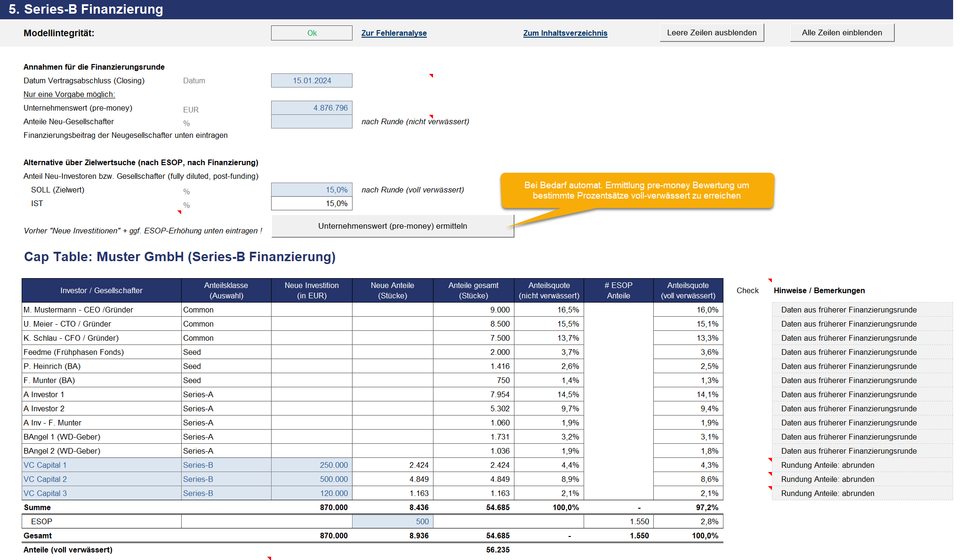Open Anteilsklasse dropdown for VC Capital 3
963x560 pixels.
[x=226, y=493]
